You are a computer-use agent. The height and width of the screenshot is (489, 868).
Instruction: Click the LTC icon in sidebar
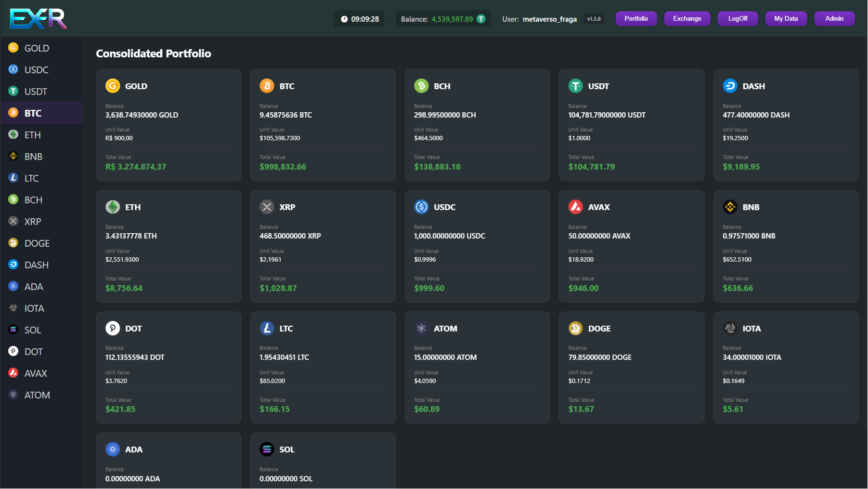(13, 178)
